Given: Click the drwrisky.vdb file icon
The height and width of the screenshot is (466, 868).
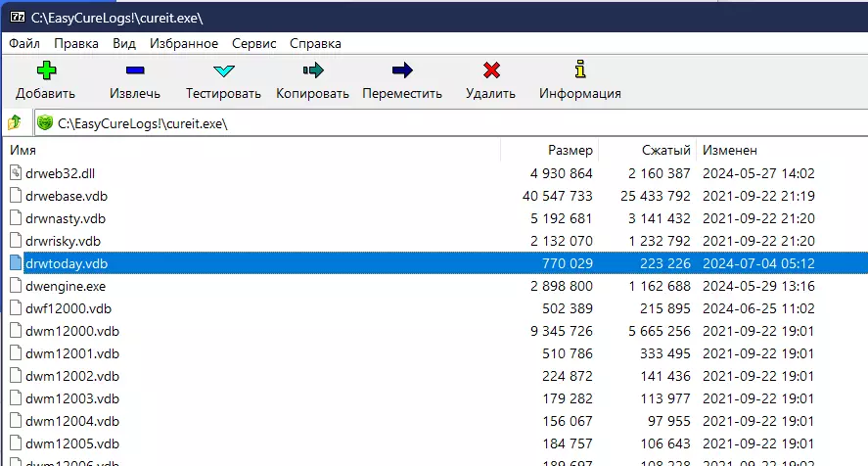Looking at the screenshot, I should 16,241.
